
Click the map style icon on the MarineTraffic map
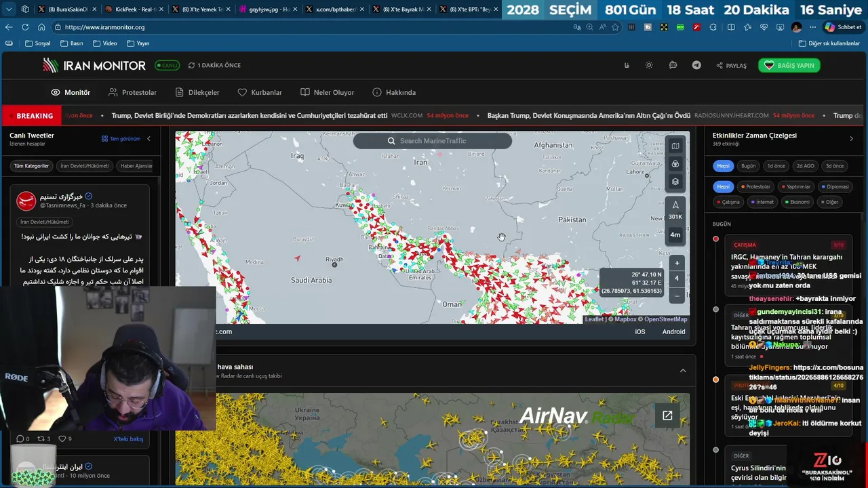[675, 146]
